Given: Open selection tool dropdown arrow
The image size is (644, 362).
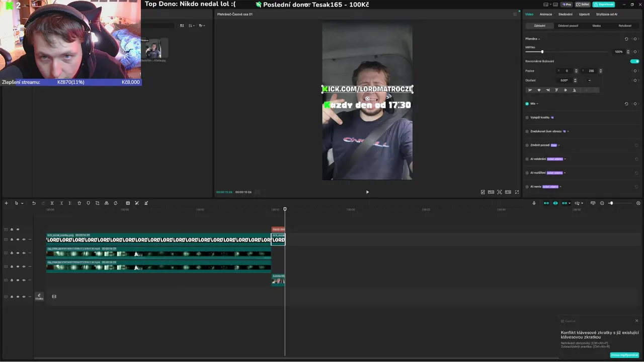Looking at the screenshot, I should coord(22,203).
